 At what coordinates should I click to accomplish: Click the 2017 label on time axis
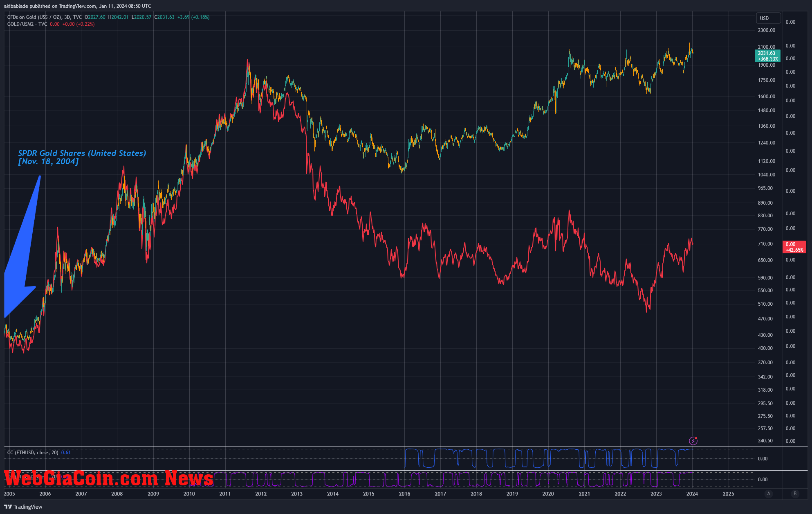click(440, 494)
